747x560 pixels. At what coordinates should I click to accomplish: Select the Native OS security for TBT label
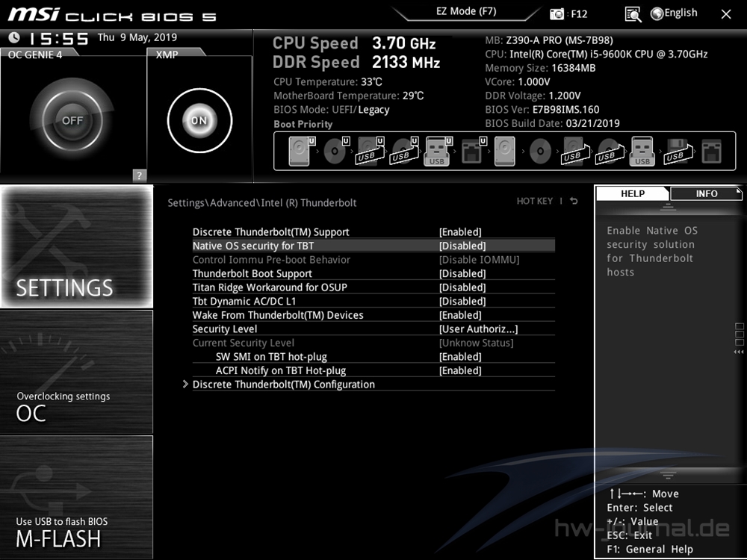click(253, 246)
